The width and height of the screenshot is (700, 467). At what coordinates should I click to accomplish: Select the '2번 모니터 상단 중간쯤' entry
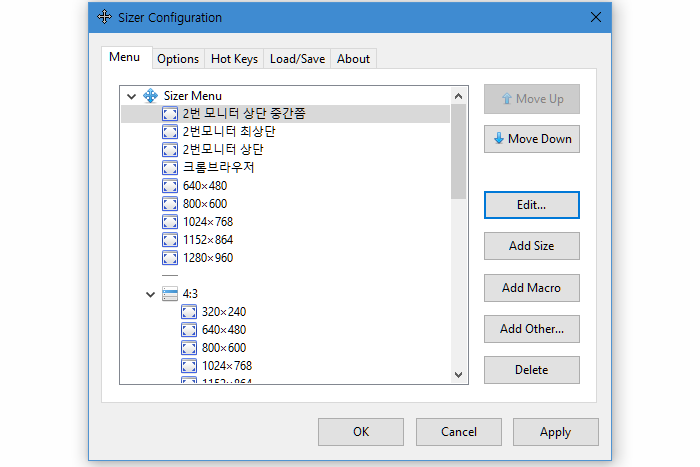[x=244, y=114]
